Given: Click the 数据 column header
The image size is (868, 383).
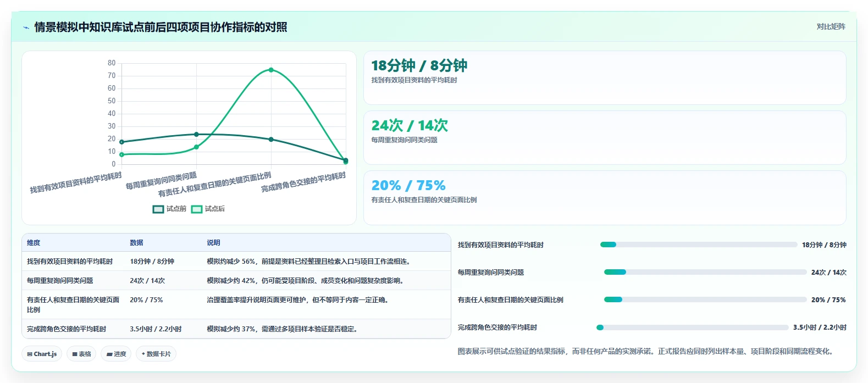Looking at the screenshot, I should click(136, 242).
